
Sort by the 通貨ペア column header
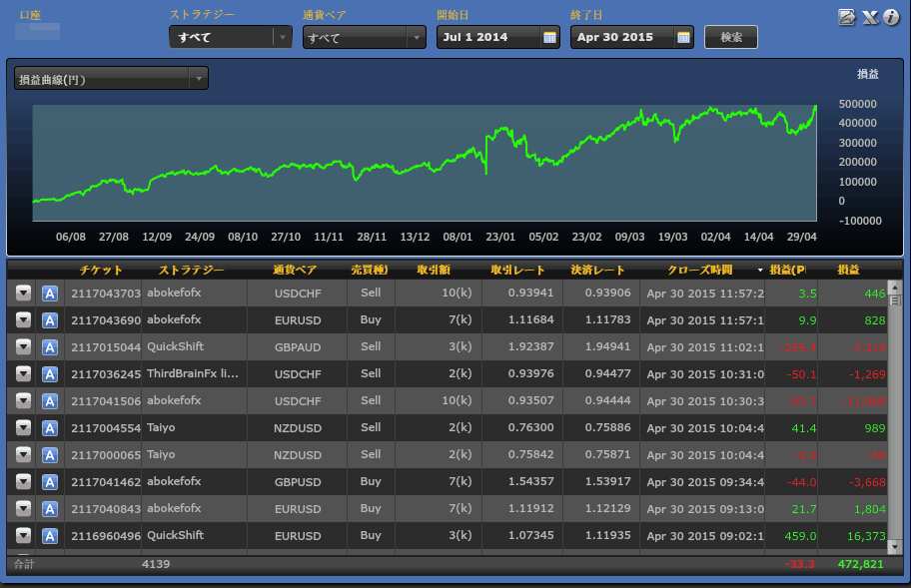coord(295,270)
